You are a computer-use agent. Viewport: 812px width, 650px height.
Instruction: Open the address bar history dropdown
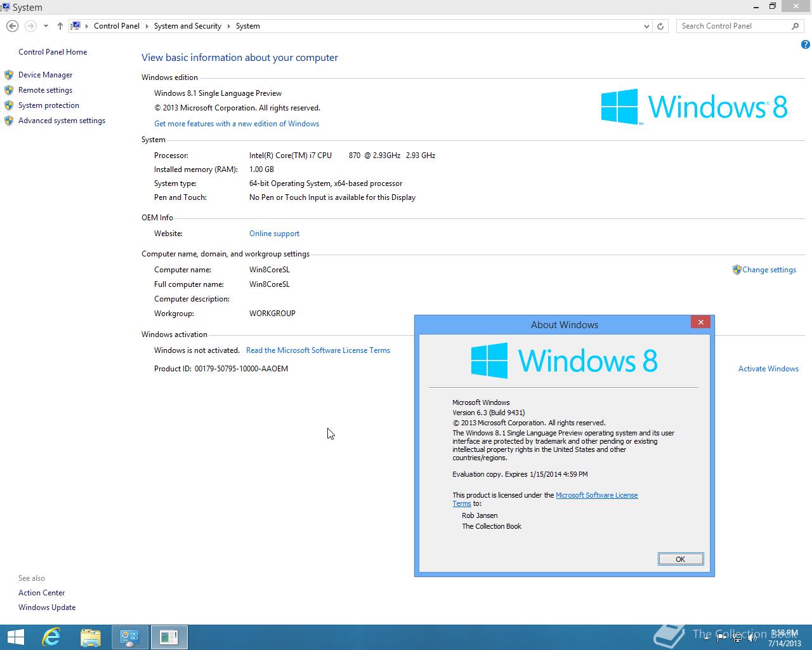point(646,26)
